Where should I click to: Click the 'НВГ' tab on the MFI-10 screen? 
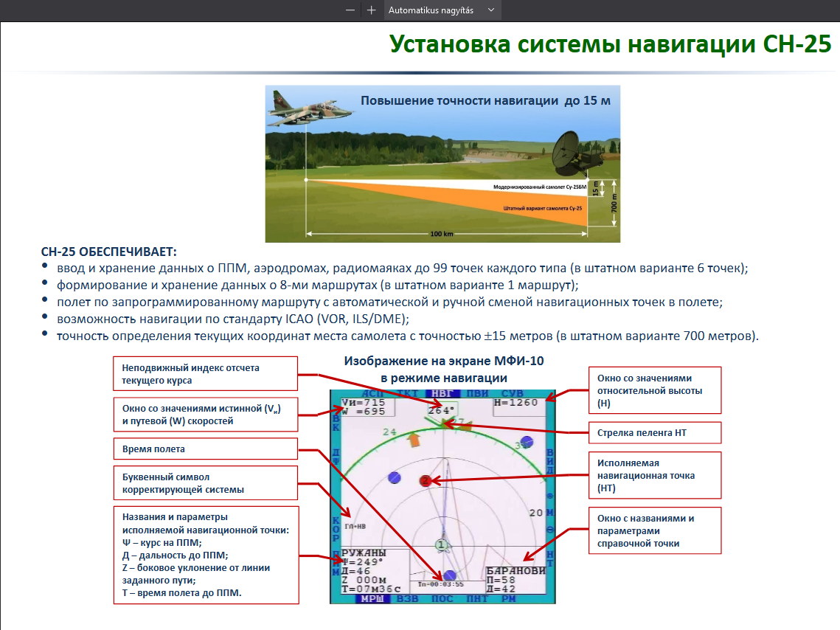pyautogui.click(x=442, y=394)
